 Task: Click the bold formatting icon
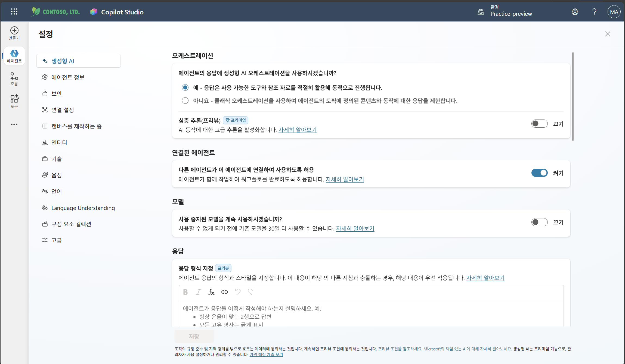pyautogui.click(x=185, y=292)
